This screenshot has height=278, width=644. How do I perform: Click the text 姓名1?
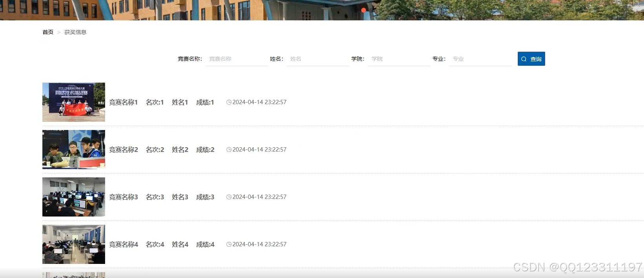[180, 102]
